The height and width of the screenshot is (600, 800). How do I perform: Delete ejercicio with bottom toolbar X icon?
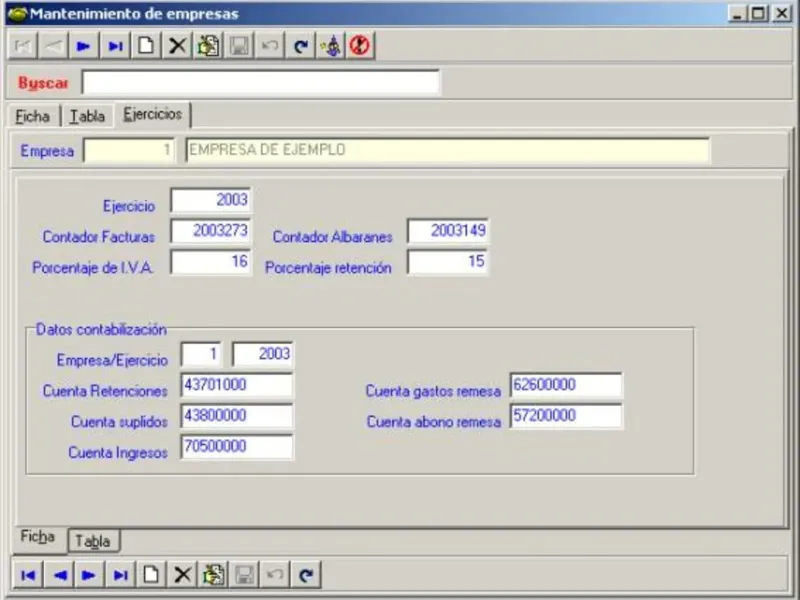click(182, 575)
